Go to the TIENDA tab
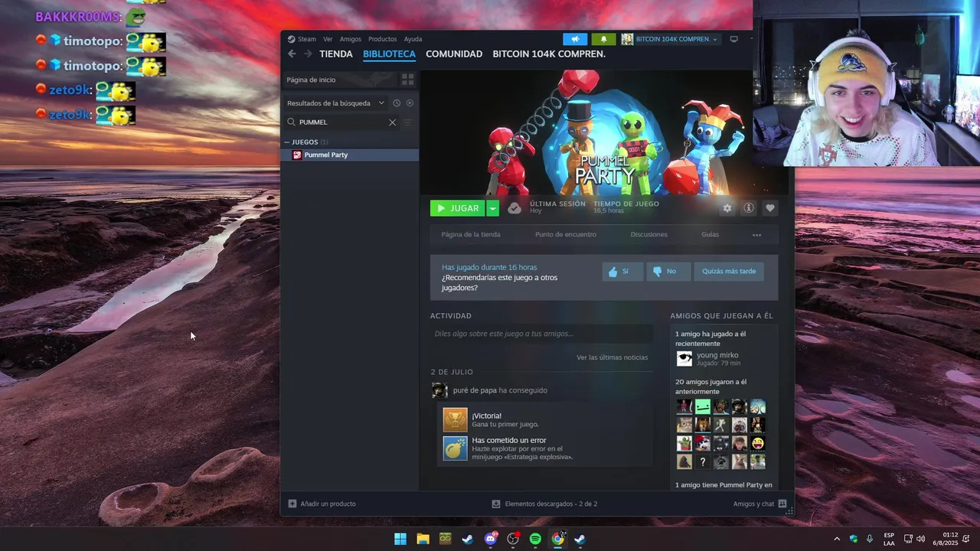 tap(336, 54)
